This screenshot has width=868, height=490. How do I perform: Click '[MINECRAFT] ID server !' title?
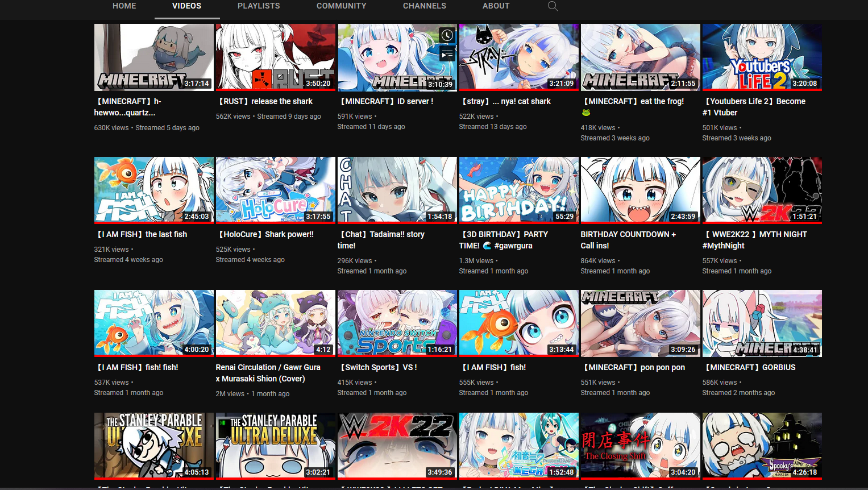click(385, 101)
